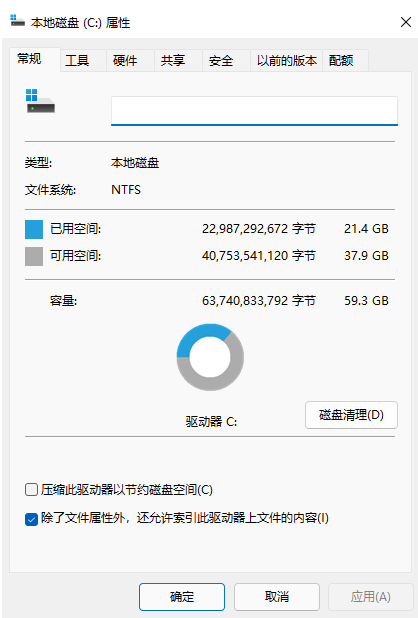Open the 以前的版本 tab
This screenshot has height=618, width=418.
[x=286, y=60]
